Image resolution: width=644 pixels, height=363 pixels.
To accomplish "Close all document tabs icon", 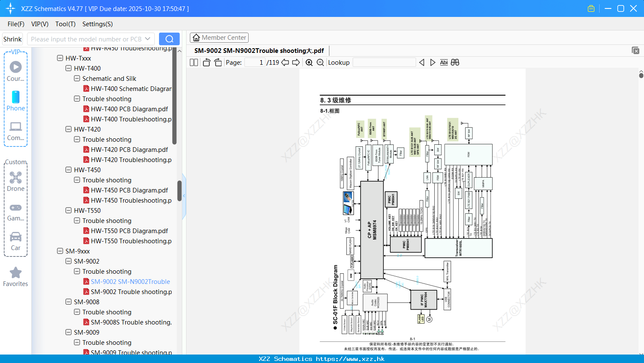I will pyautogui.click(x=636, y=50).
